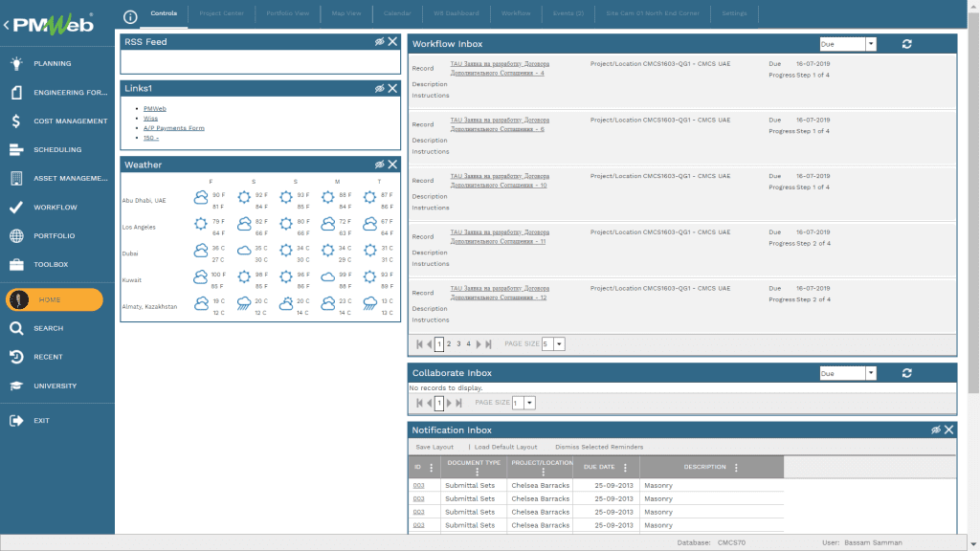Click Save Layout in Notification Inbox

coord(434,448)
